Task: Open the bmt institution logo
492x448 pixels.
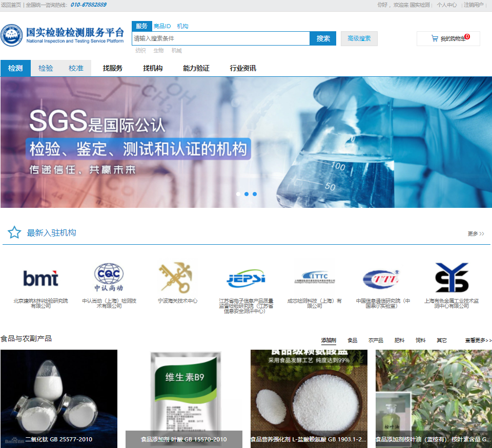Action: pyautogui.click(x=41, y=278)
